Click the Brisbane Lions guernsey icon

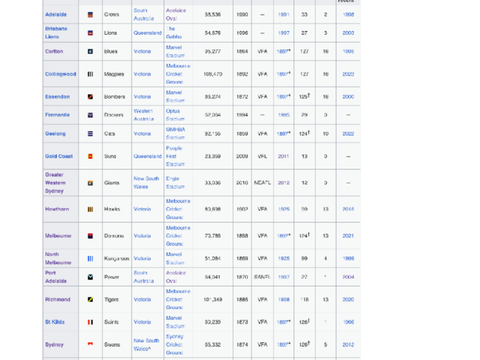click(x=90, y=33)
